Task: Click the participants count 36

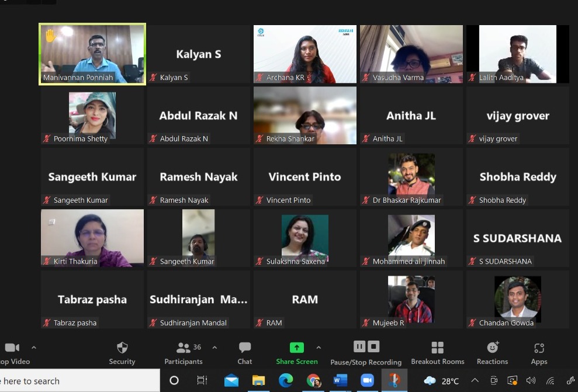Action: click(x=197, y=347)
